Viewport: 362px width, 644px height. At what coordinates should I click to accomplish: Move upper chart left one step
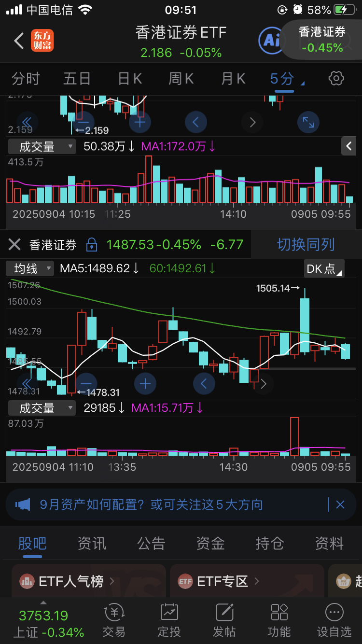[196, 122]
